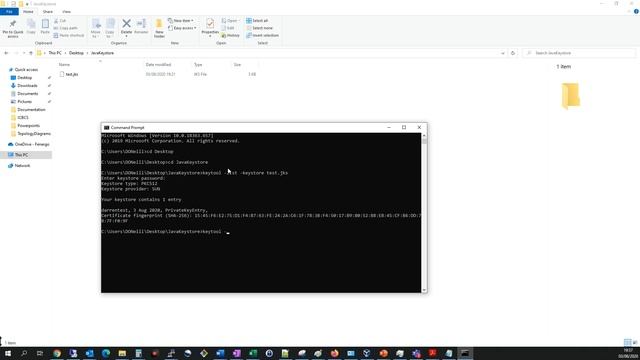
Task: Open the File menu tab
Action: tap(9, 12)
